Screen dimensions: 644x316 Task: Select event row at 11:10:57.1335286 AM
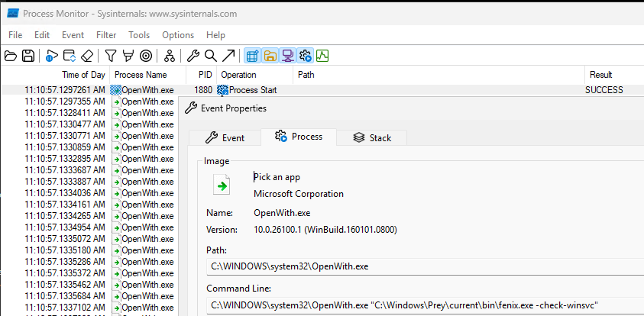(89, 262)
